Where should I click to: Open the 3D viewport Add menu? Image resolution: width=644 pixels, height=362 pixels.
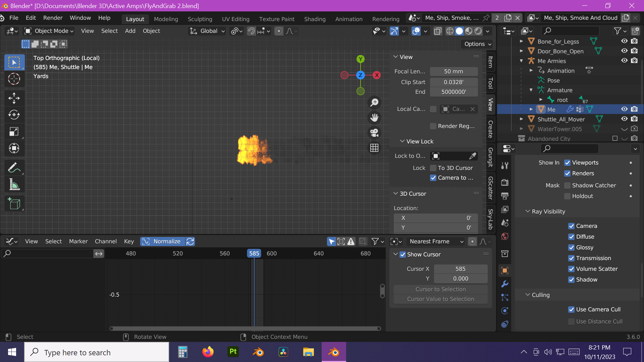click(x=130, y=31)
